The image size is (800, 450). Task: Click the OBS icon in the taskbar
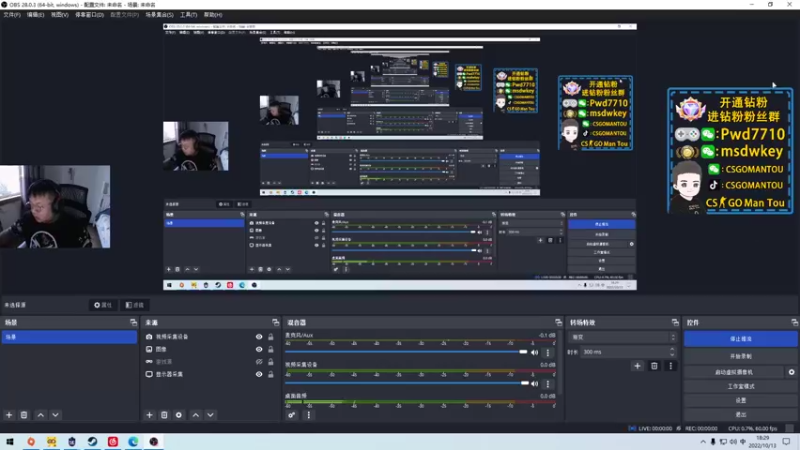pyautogui.click(x=154, y=441)
